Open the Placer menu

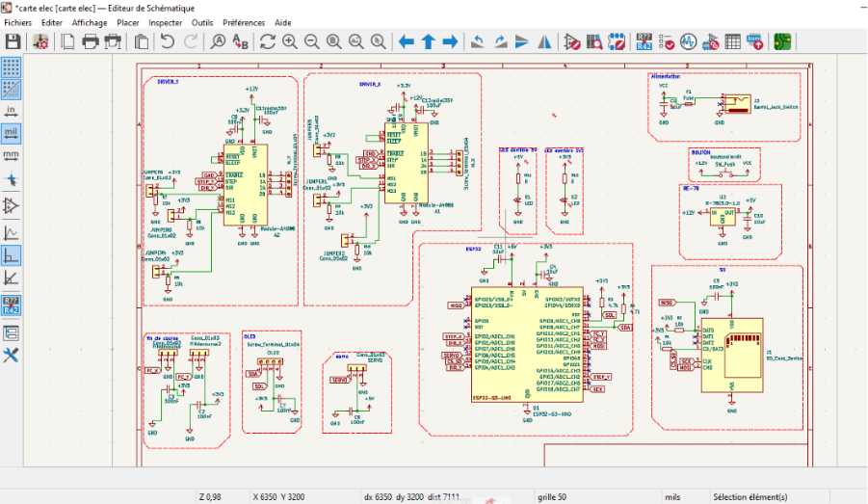[128, 23]
